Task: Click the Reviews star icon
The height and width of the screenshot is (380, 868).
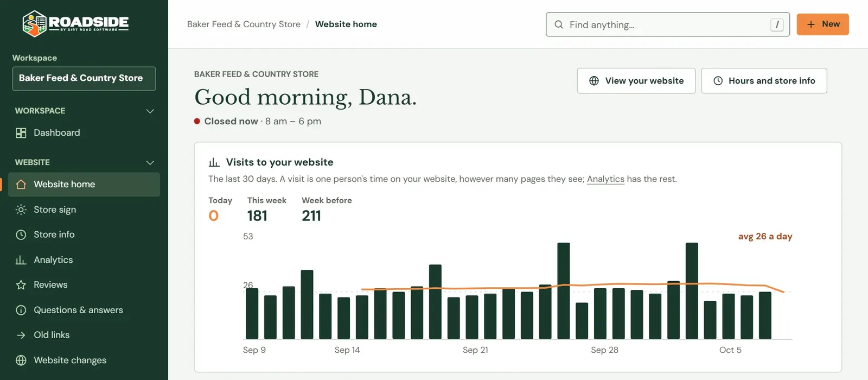Action: click(21, 285)
